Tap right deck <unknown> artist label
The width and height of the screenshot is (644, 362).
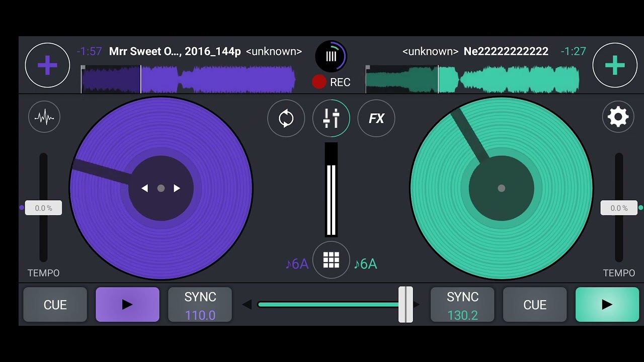(430, 51)
